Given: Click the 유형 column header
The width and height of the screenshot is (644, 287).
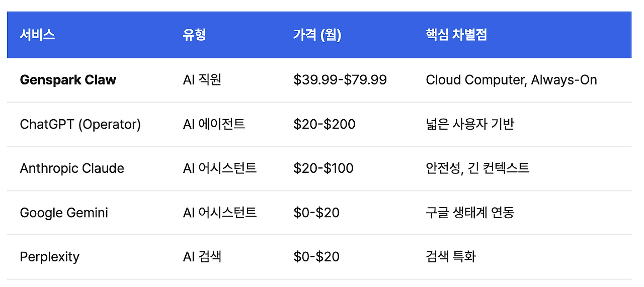Looking at the screenshot, I should (x=195, y=35).
